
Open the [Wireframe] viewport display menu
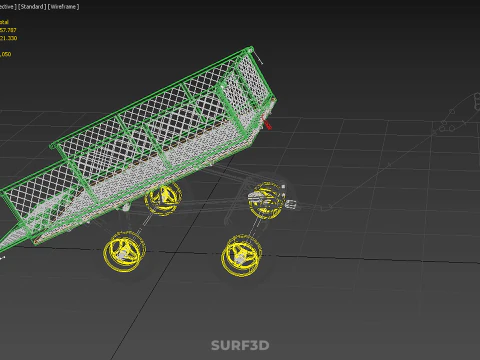click(64, 7)
